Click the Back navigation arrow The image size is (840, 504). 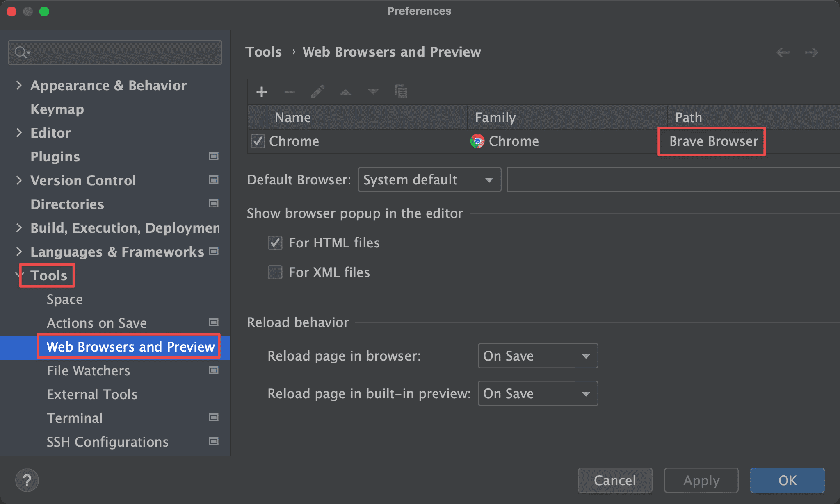(x=783, y=52)
